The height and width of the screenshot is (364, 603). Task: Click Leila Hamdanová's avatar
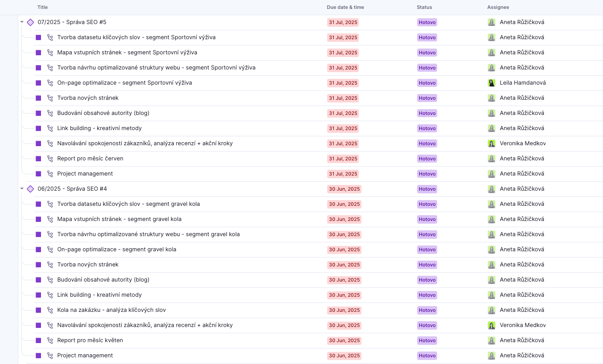(492, 83)
